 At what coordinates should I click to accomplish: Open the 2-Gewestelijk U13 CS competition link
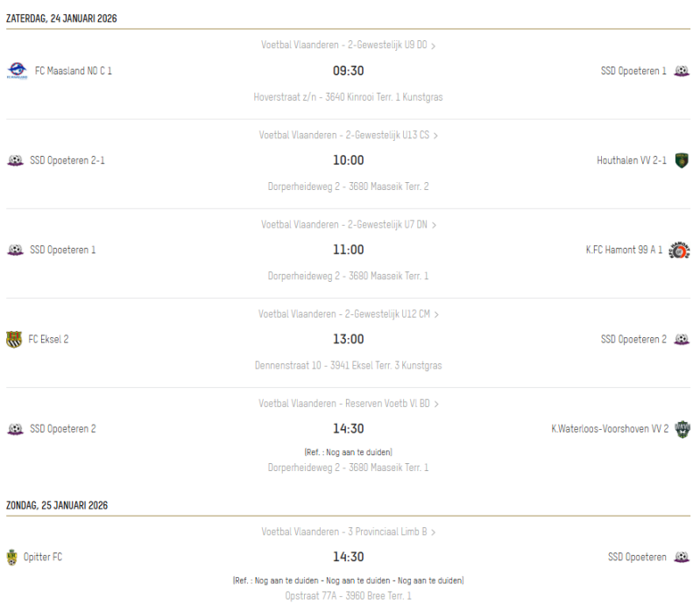(x=348, y=136)
